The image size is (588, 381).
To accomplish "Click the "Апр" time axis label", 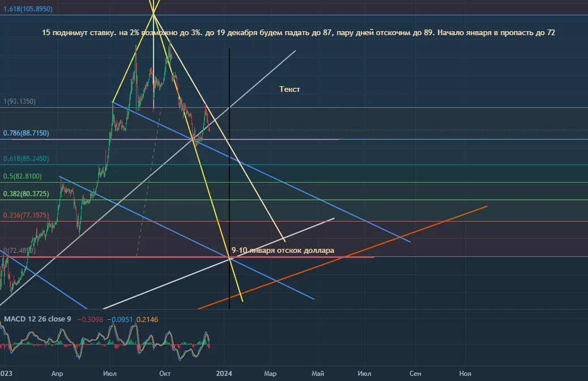I will (x=57, y=374).
